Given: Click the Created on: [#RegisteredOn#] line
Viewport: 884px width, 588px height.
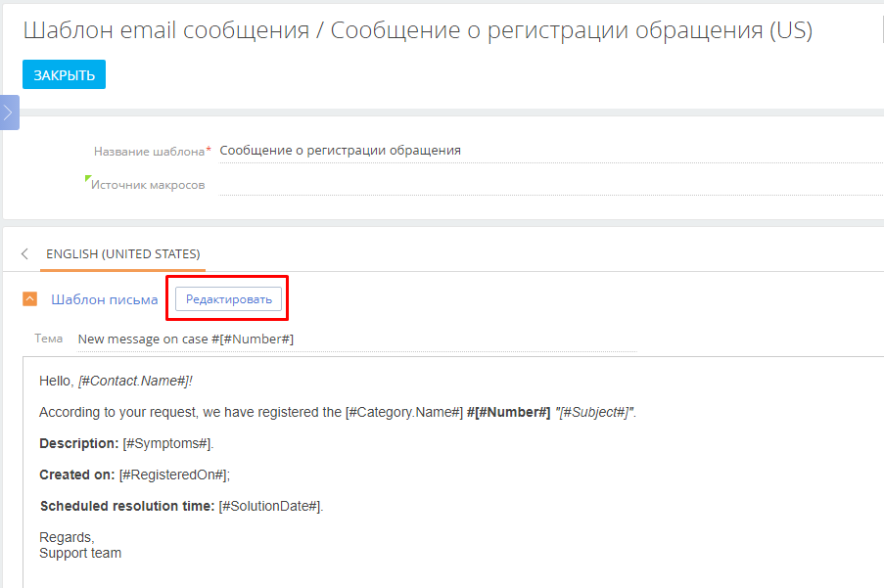Looking at the screenshot, I should click(135, 475).
